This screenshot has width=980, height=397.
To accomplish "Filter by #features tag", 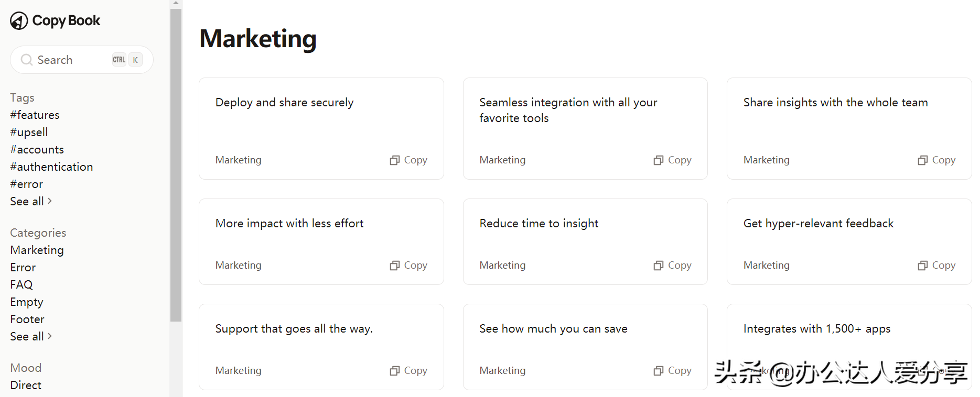I will pyautogui.click(x=35, y=115).
